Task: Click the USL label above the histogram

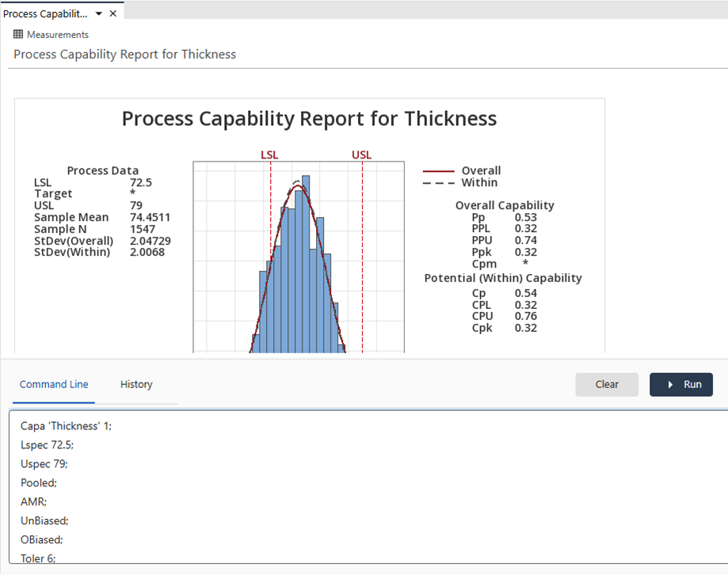Action: point(361,154)
